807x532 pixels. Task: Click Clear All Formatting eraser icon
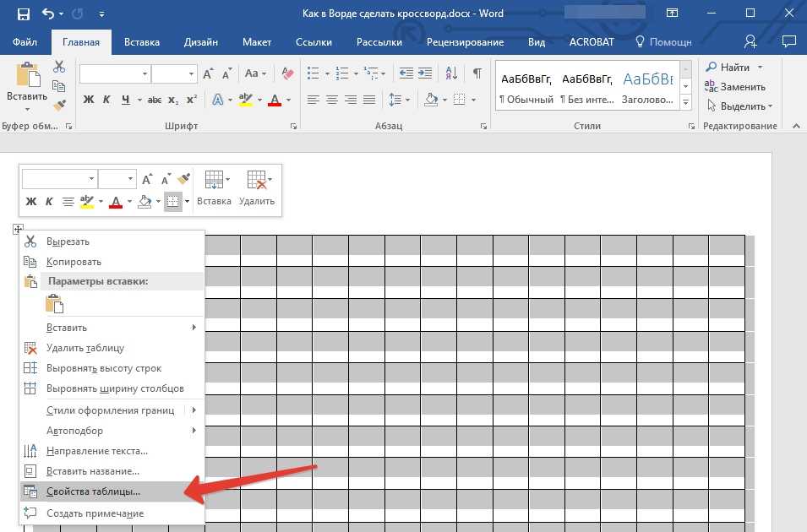tap(287, 74)
